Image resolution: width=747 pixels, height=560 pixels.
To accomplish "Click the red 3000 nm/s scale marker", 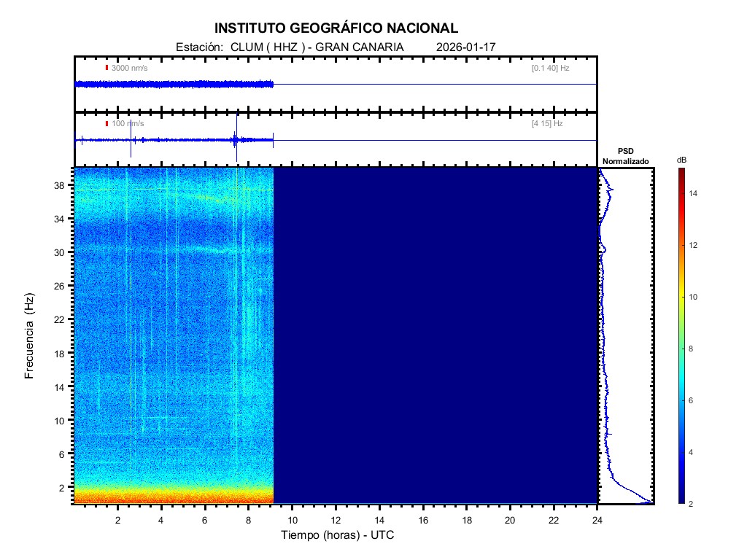I will click(x=107, y=68).
